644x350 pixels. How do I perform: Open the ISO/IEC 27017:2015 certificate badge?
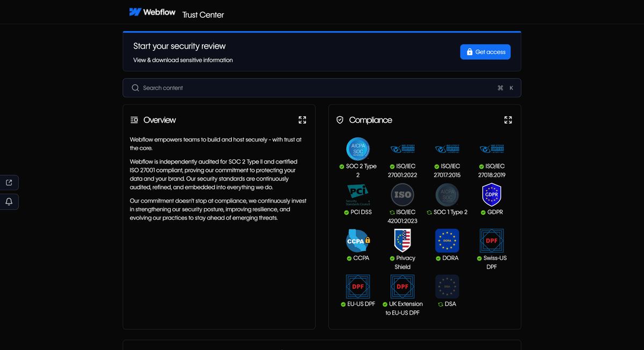click(x=447, y=149)
